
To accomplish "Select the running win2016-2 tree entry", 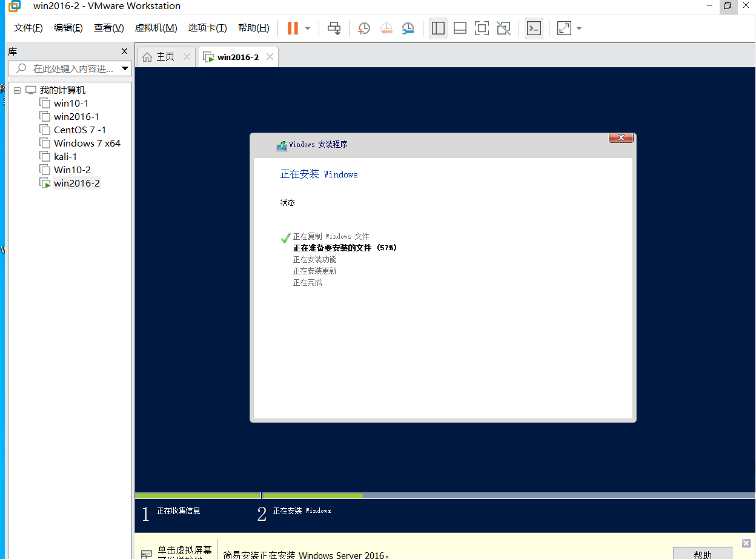I will 76,184.
